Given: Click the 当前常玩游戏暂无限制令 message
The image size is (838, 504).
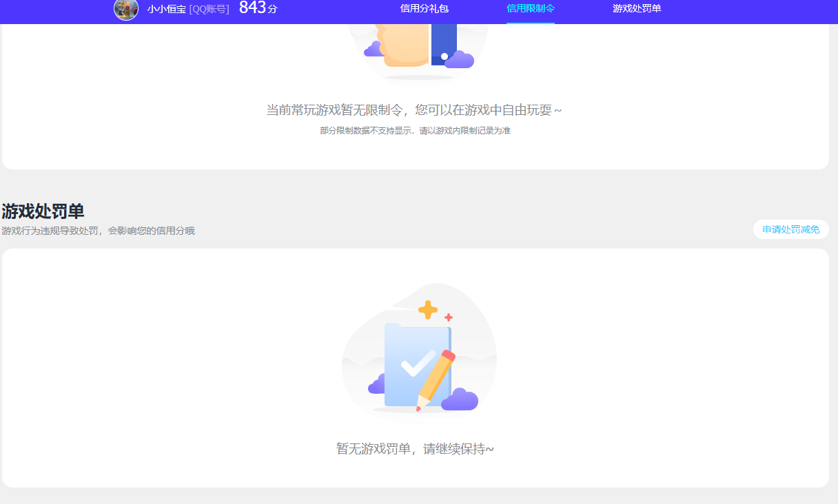Looking at the screenshot, I should tap(414, 110).
